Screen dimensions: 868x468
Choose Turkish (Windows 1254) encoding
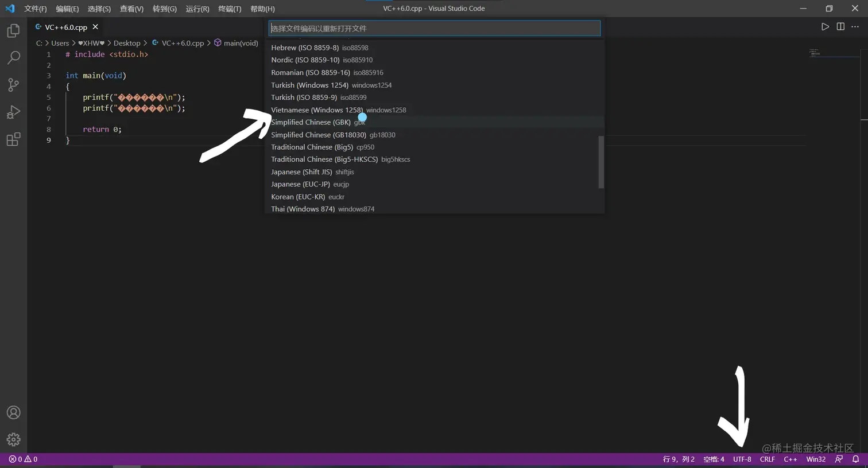435,85
